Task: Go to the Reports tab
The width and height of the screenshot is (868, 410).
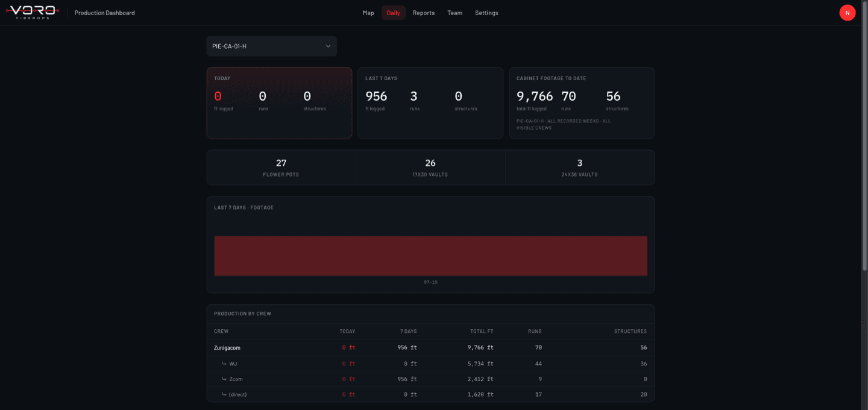Action: (424, 13)
